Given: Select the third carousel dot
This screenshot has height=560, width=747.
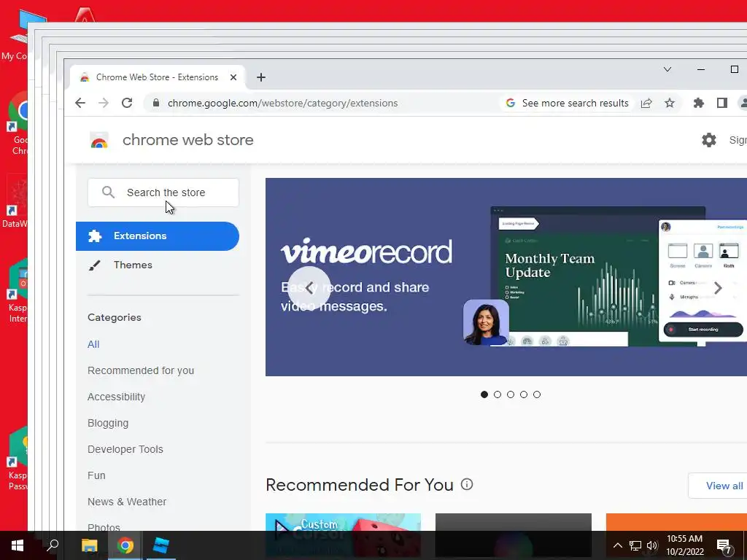Looking at the screenshot, I should point(511,394).
